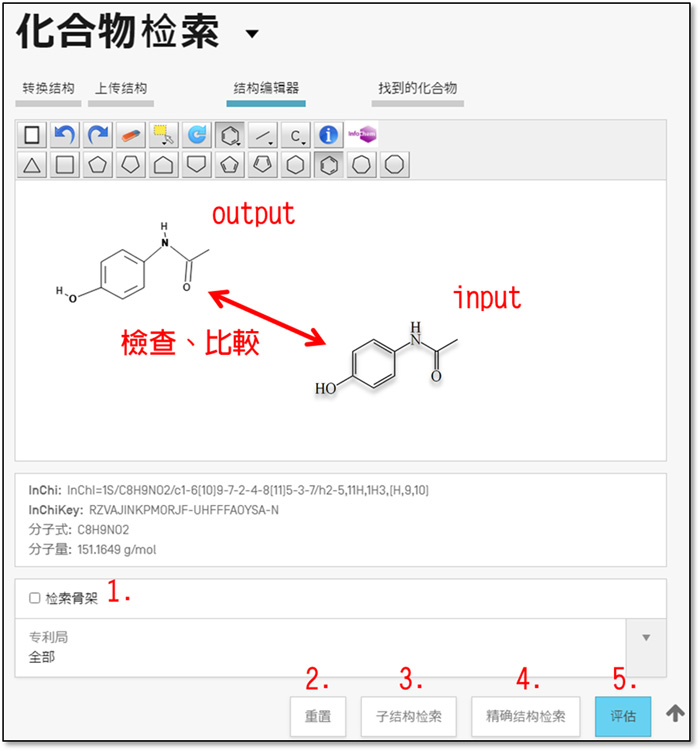Open the 找到的化合物 tab

pyautogui.click(x=417, y=89)
